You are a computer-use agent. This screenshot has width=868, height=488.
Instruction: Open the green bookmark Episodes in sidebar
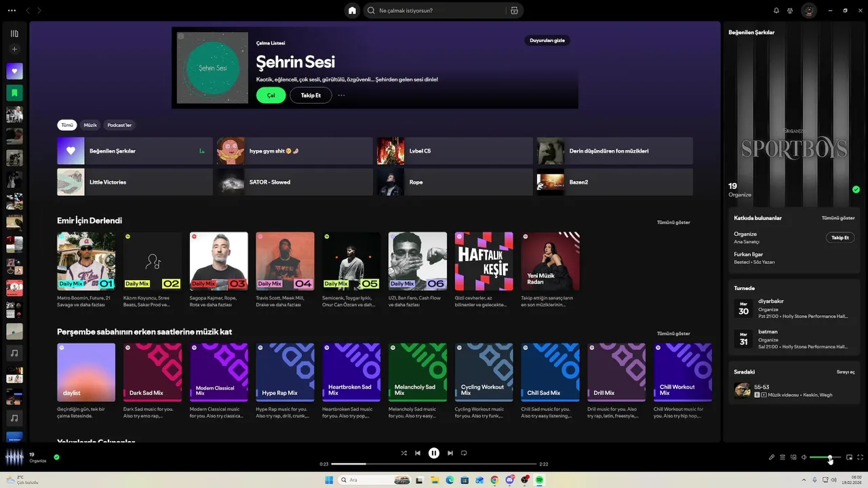[14, 92]
